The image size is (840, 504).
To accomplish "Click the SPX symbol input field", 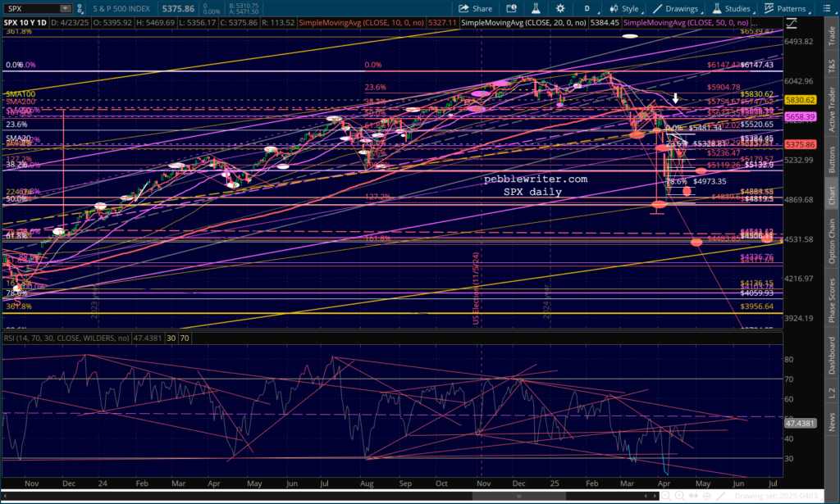I will [x=33, y=8].
